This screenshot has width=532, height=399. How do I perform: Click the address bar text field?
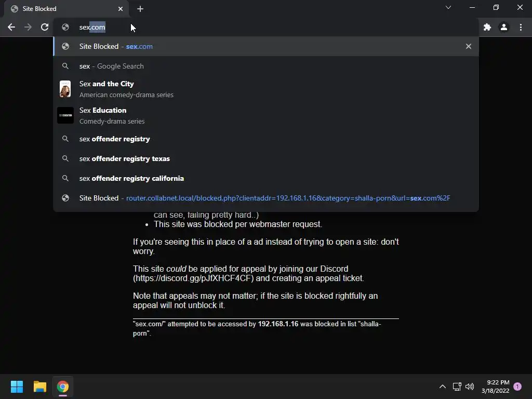click(267, 27)
